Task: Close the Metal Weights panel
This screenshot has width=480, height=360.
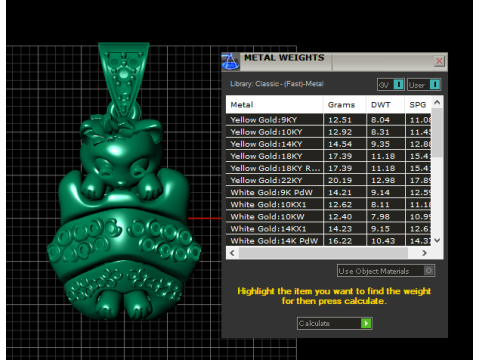Action: 439,61
